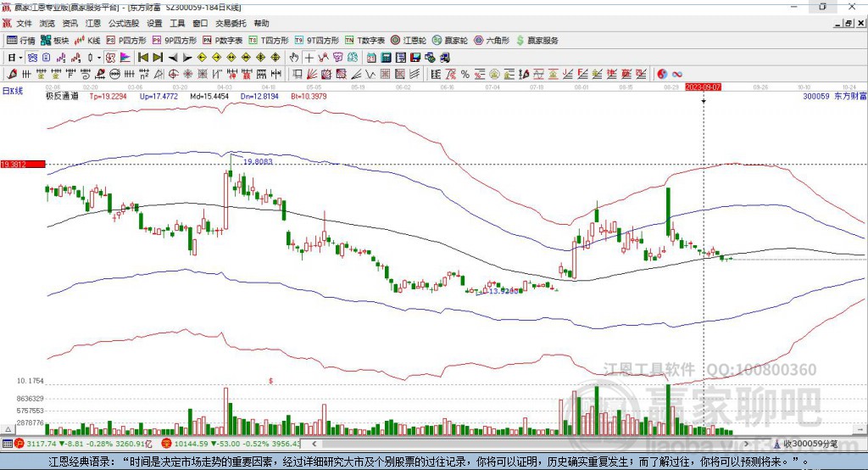Select the 2023-09-07 date marker
The height and width of the screenshot is (470, 868).
point(703,87)
